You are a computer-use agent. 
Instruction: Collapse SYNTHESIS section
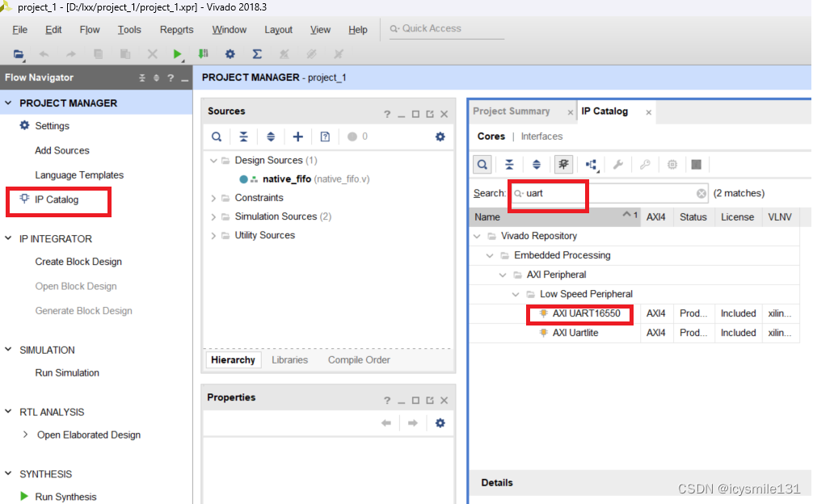[8, 473]
